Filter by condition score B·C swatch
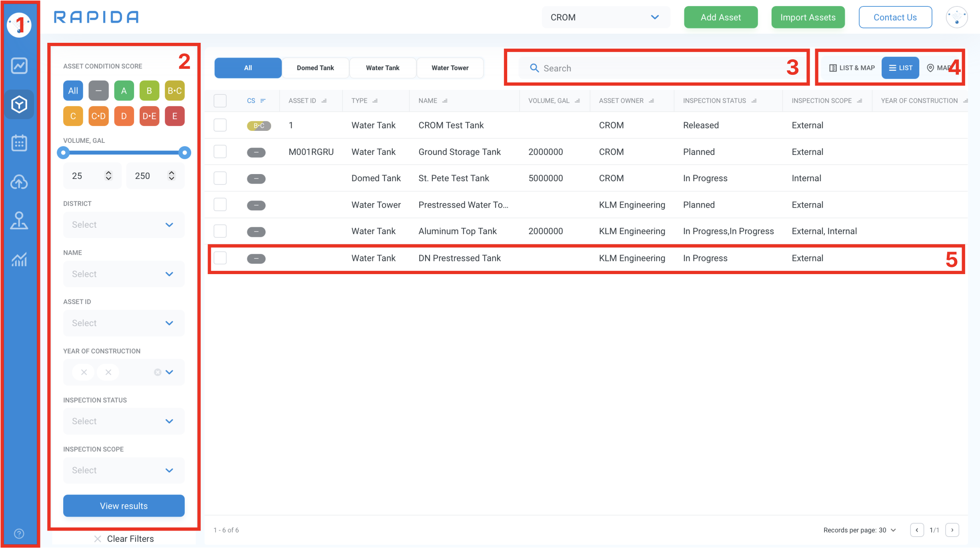The height and width of the screenshot is (549, 980). pos(174,91)
